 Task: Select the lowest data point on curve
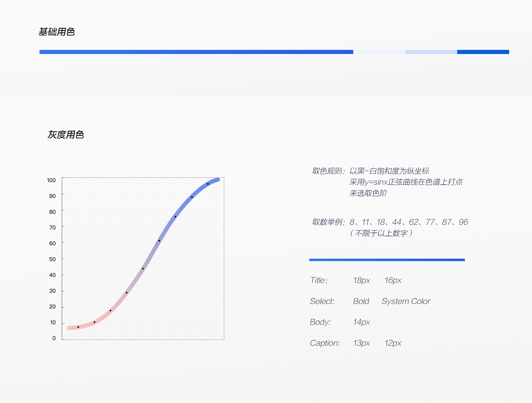click(78, 327)
